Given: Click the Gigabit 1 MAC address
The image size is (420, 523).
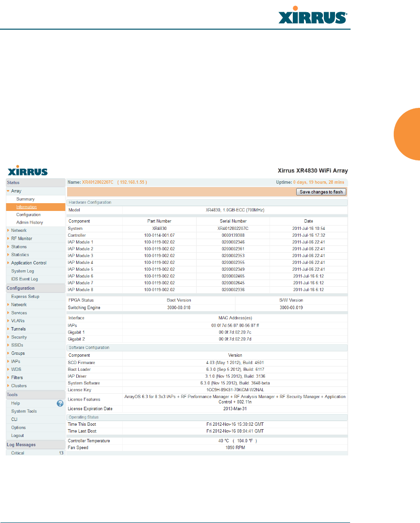Looking at the screenshot, I should click(235, 332).
